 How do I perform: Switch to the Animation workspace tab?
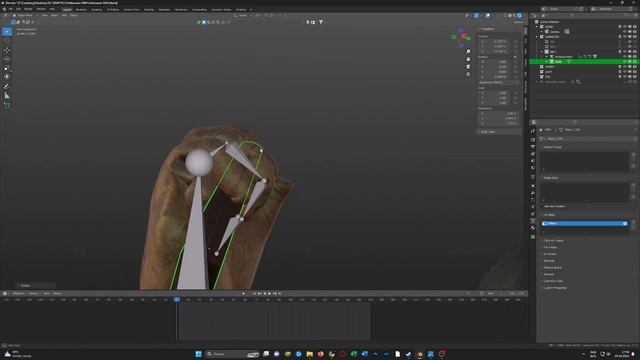pos(164,9)
